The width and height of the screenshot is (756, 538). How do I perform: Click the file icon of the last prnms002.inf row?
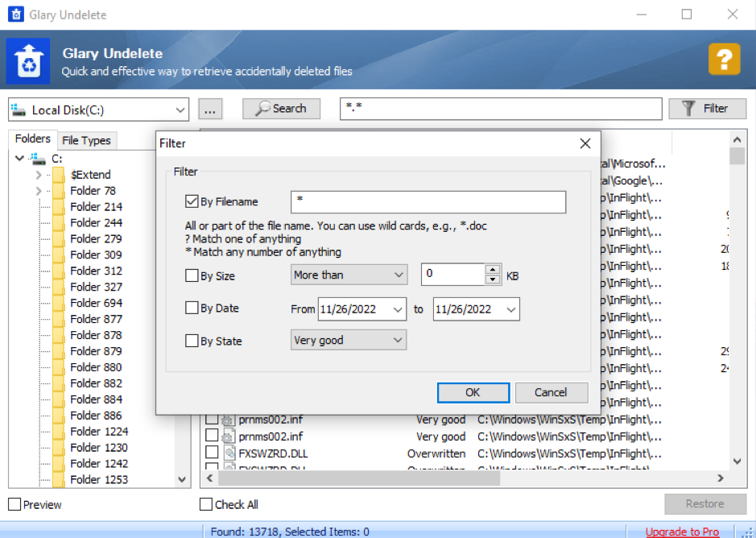coord(228,437)
